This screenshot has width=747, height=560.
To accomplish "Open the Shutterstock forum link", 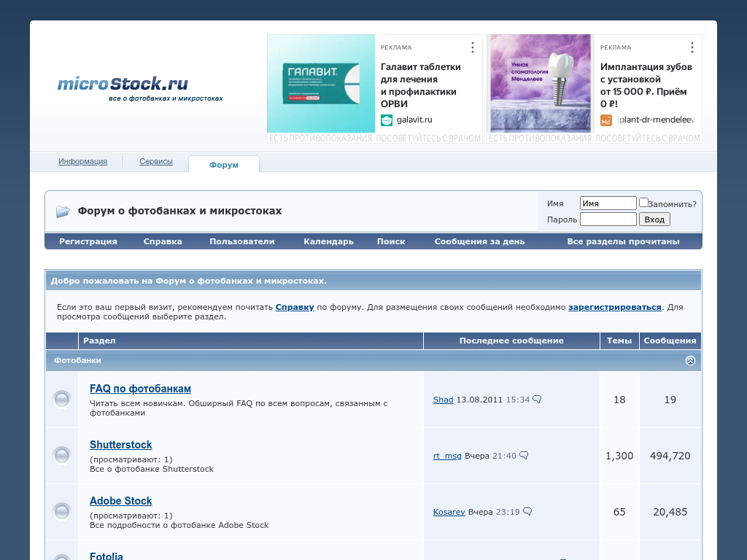I will point(121,445).
